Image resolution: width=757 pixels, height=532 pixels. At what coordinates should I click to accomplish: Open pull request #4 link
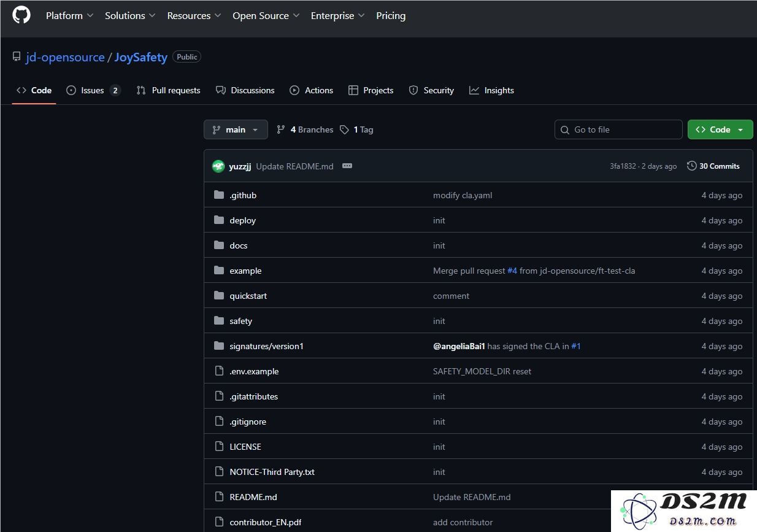pyautogui.click(x=512, y=271)
